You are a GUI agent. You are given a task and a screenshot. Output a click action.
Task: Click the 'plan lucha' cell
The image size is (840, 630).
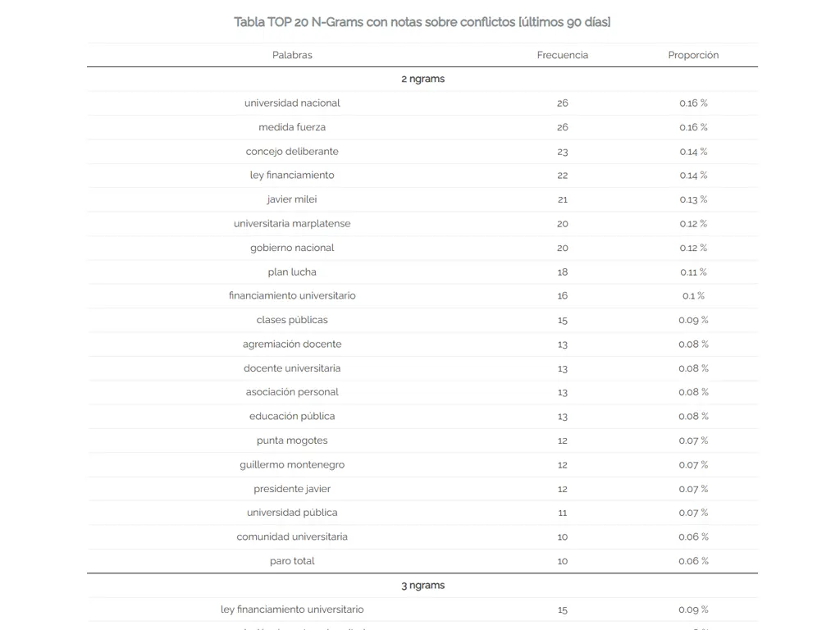pos(292,272)
